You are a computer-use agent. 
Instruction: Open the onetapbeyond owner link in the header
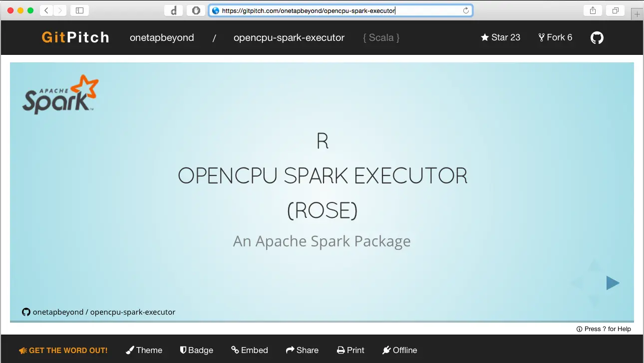pos(162,37)
